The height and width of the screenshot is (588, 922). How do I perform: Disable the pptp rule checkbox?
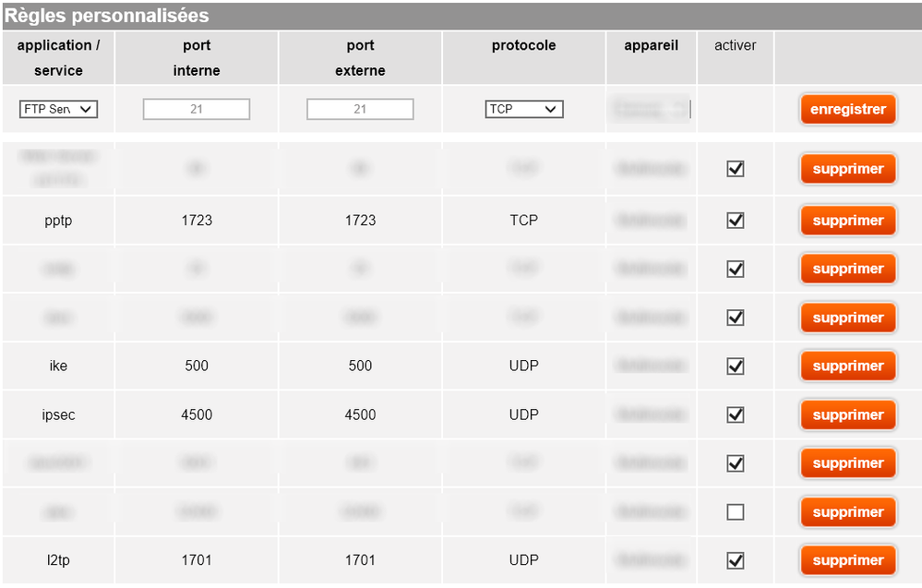736,221
